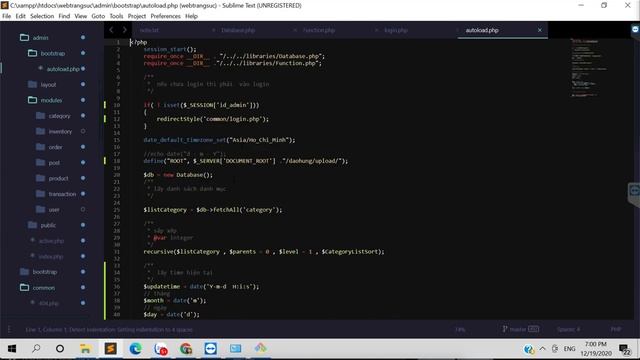Open Windows taskbar search

36,349
